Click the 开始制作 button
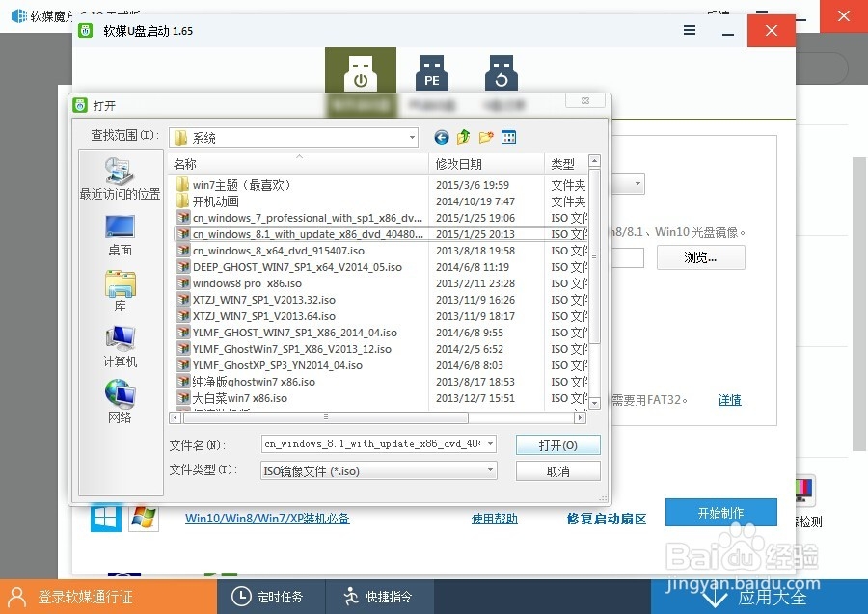Screen dimensions: 868x614 (x=720, y=512)
